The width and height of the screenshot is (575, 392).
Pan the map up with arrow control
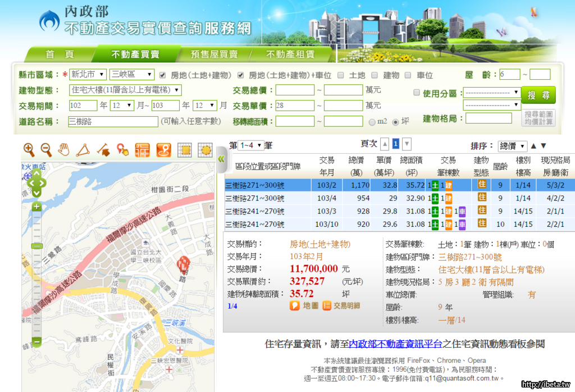(36, 172)
